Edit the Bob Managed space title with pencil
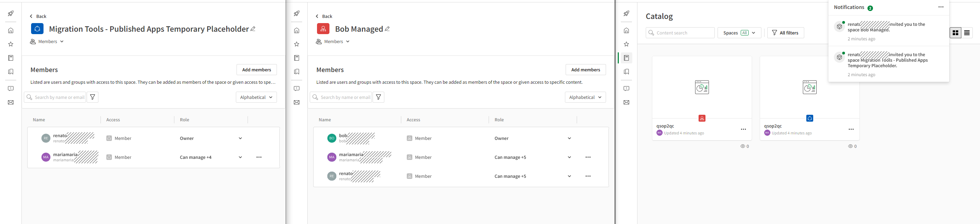Viewport: 980px width, 224px height. click(387, 29)
